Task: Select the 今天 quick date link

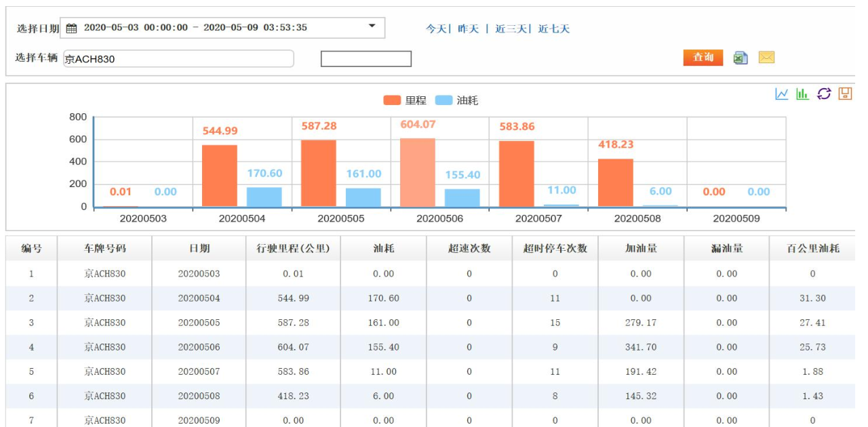Action: (436, 29)
